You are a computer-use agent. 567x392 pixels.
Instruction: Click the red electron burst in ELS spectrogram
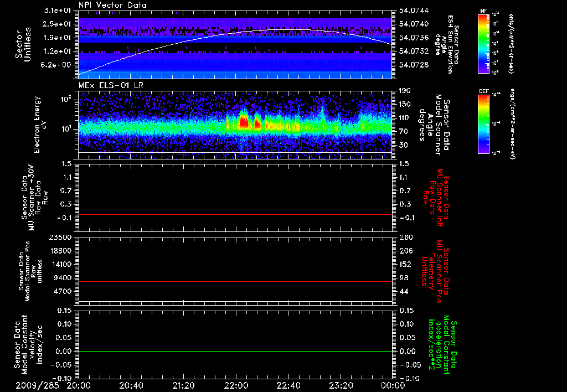(x=243, y=122)
